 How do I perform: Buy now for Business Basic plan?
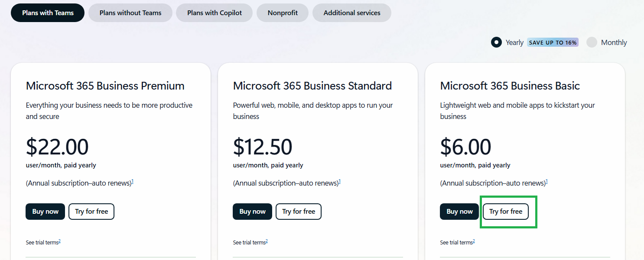(459, 212)
